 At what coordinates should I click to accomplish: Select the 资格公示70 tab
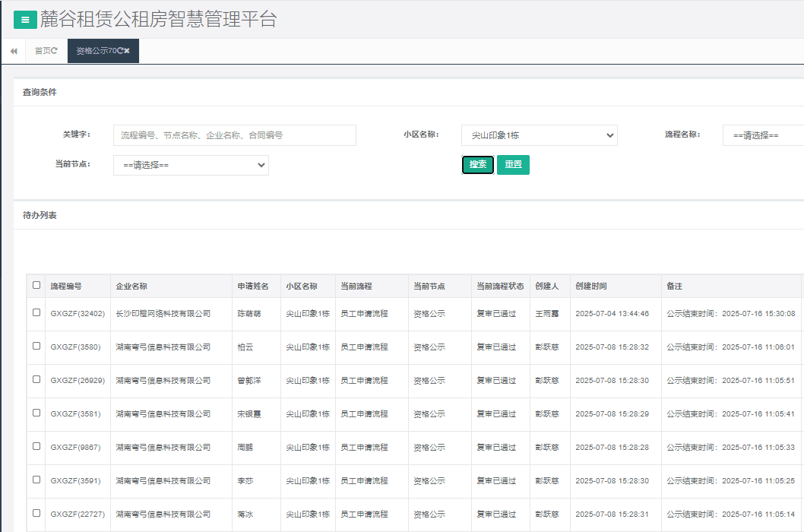coord(96,51)
